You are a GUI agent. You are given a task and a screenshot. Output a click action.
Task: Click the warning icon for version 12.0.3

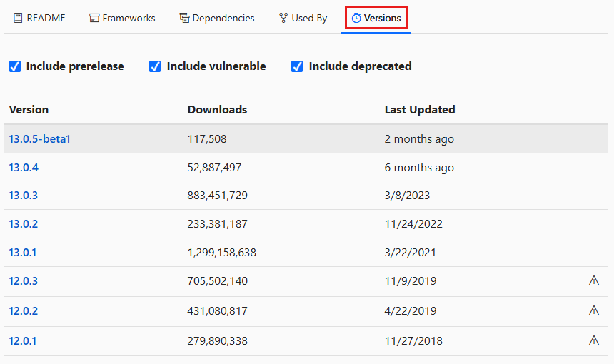pos(594,280)
